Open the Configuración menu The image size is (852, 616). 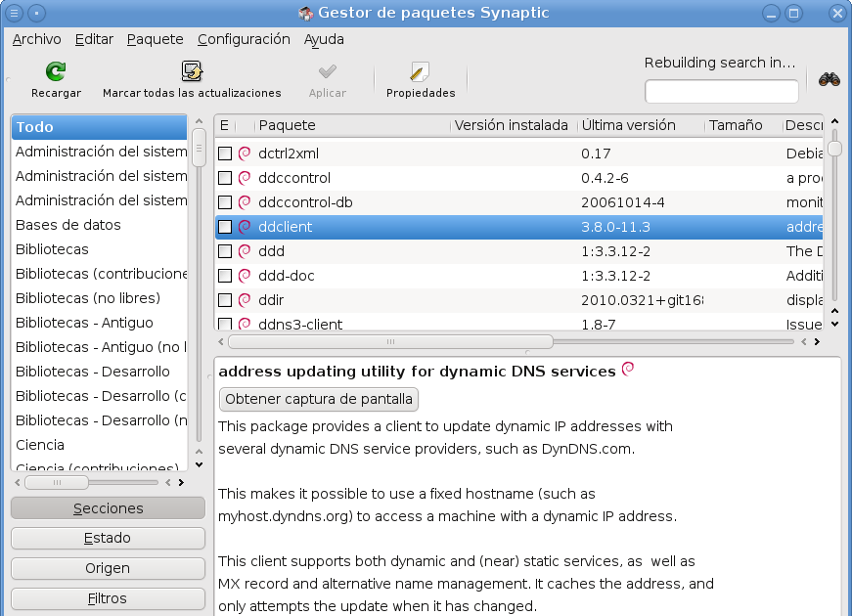(x=244, y=39)
